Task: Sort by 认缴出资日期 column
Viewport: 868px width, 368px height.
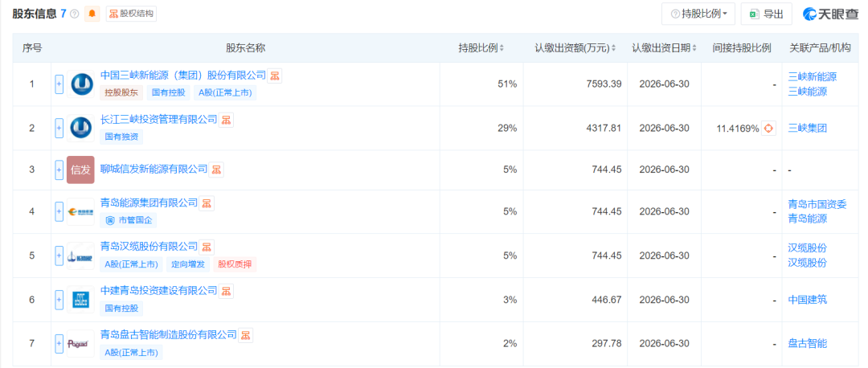Action: (x=664, y=48)
